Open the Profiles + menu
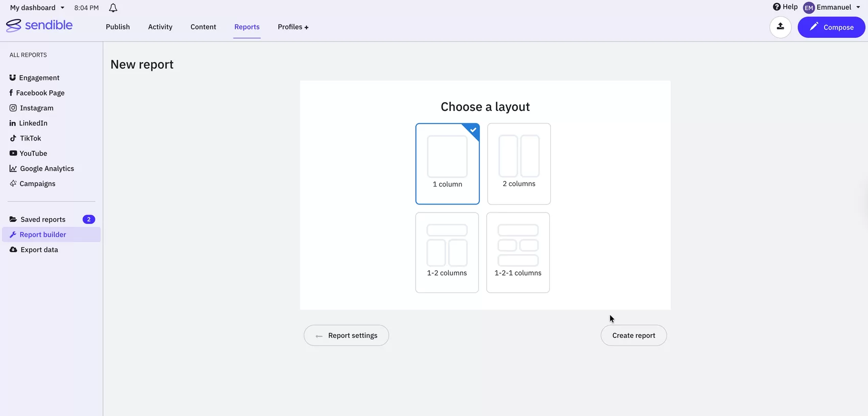The image size is (868, 416). pos(293,27)
